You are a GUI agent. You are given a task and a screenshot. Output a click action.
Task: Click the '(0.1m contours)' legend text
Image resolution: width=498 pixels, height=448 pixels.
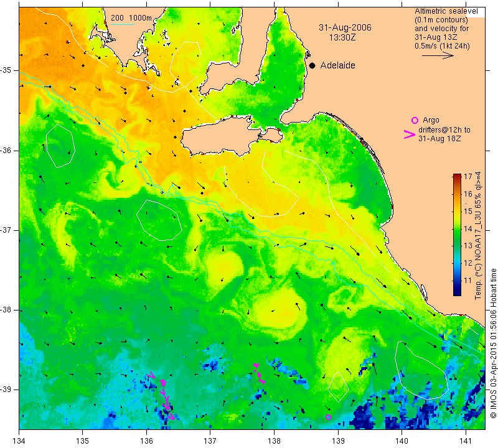pyautogui.click(x=441, y=20)
